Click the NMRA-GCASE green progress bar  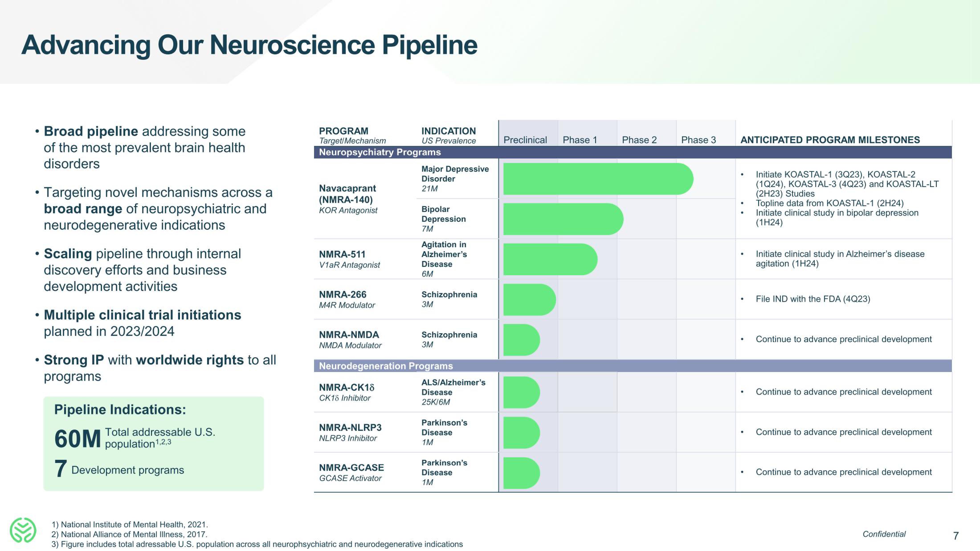pos(521,473)
